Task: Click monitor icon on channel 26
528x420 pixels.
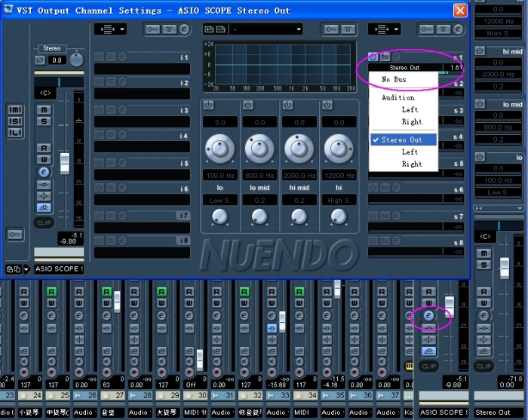Action: [78, 362]
